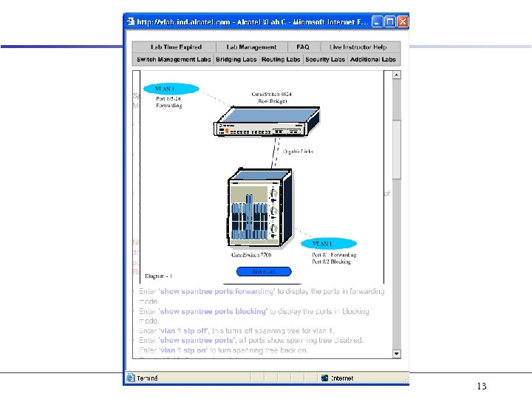Click the status bar page icon
The image size is (532, 399).
click(131, 378)
